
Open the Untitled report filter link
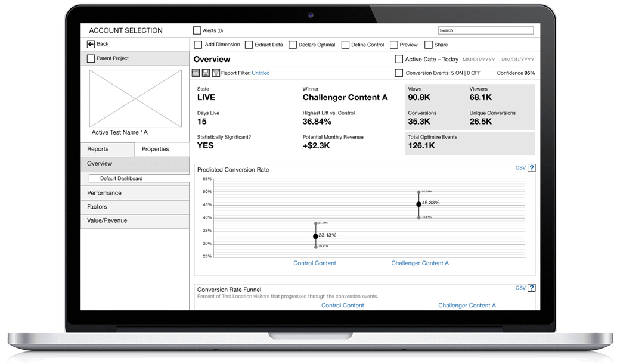point(261,73)
